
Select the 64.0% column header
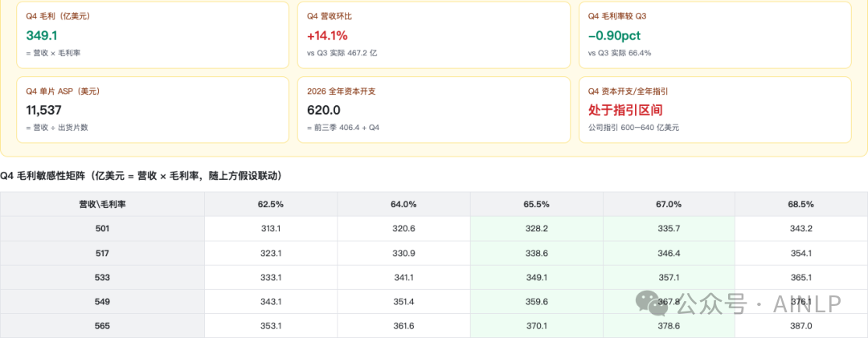point(403,204)
